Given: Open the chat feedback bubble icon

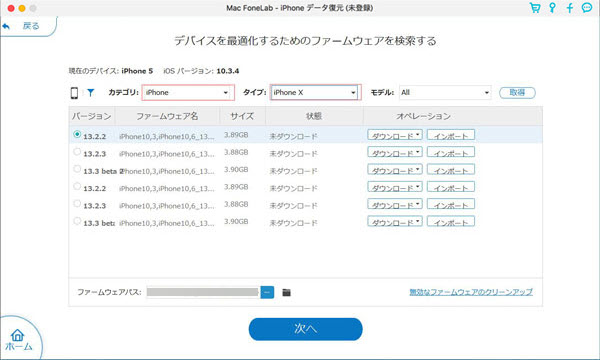Looking at the screenshot, I should click(x=587, y=8).
